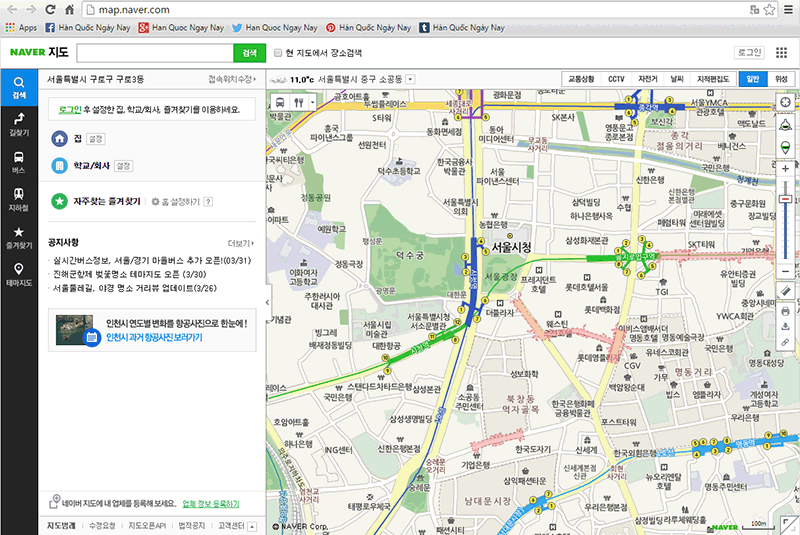
Task: Collapse the left panel with arrow handle
Action: [267, 301]
